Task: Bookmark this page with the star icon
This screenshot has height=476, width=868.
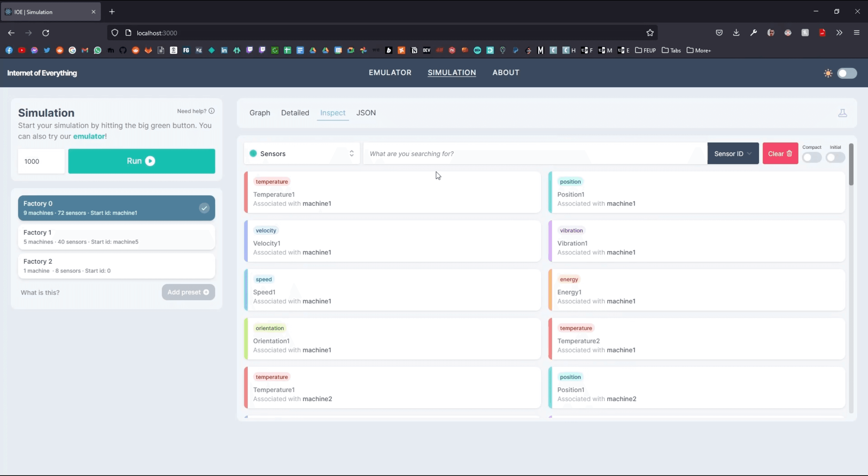Action: [650, 33]
